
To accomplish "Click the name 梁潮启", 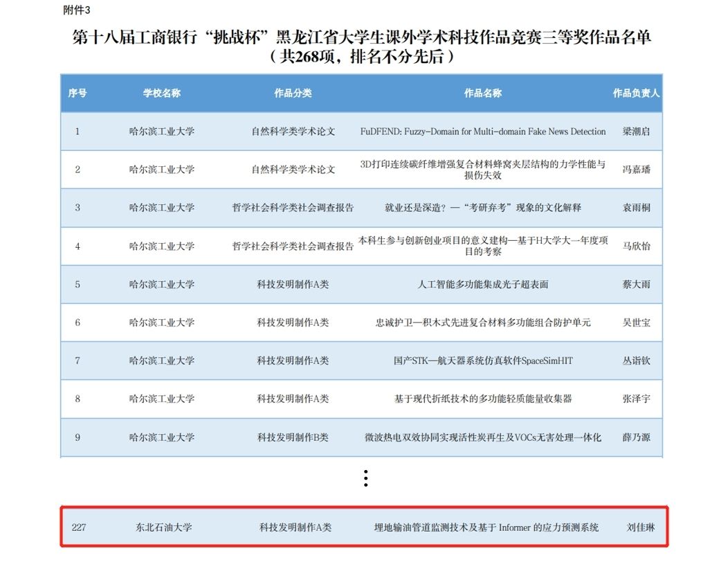I will coord(636,132).
